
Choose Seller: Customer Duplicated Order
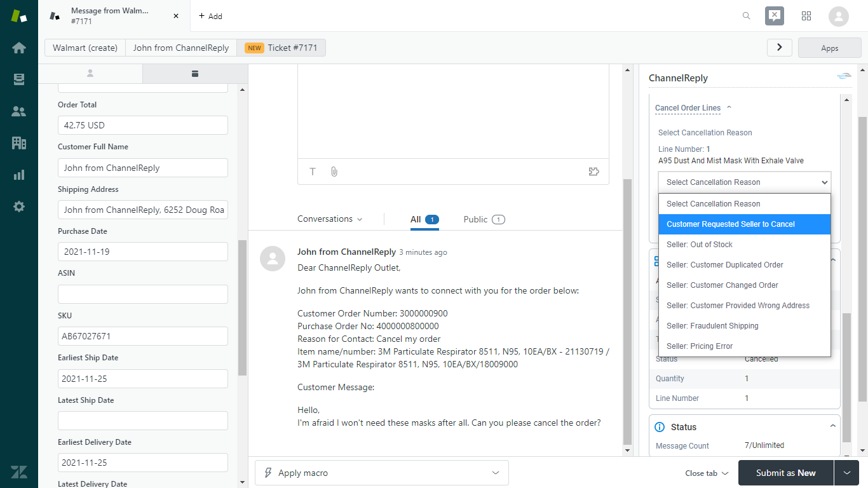point(745,265)
